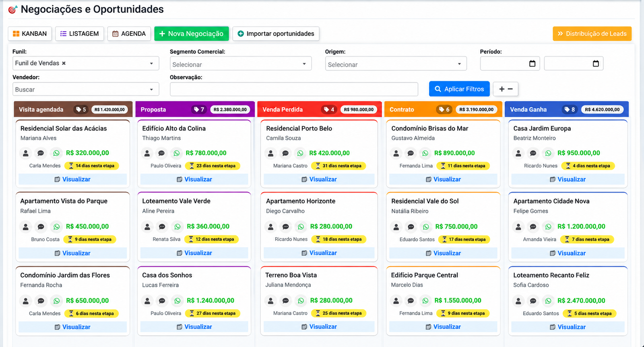Open chat icon on Apartamento Horizonte card

[286, 227]
